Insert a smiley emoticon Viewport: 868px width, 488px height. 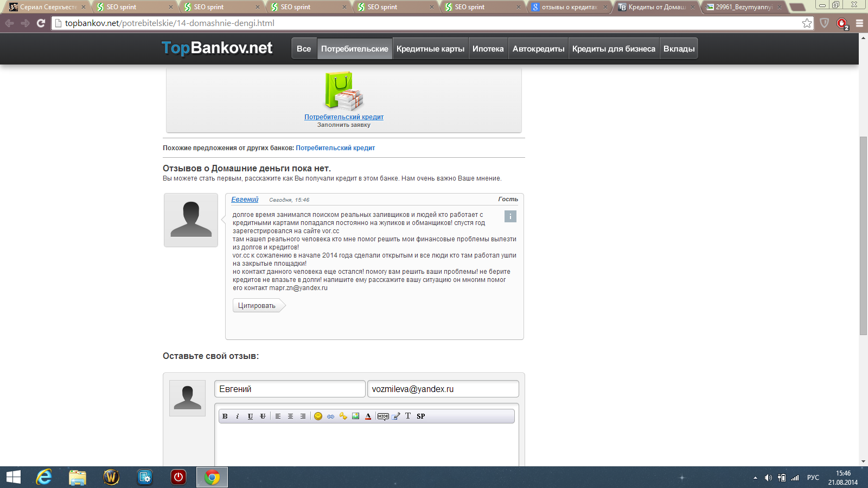point(318,416)
